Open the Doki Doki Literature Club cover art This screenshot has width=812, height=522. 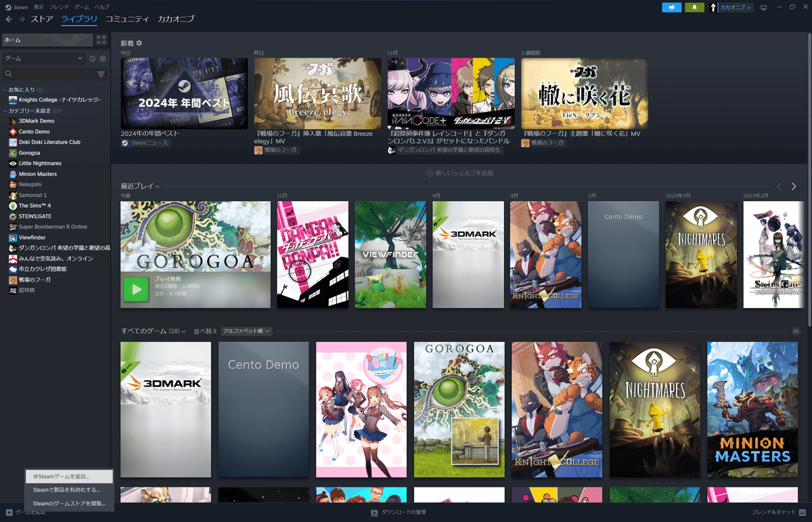coord(361,410)
